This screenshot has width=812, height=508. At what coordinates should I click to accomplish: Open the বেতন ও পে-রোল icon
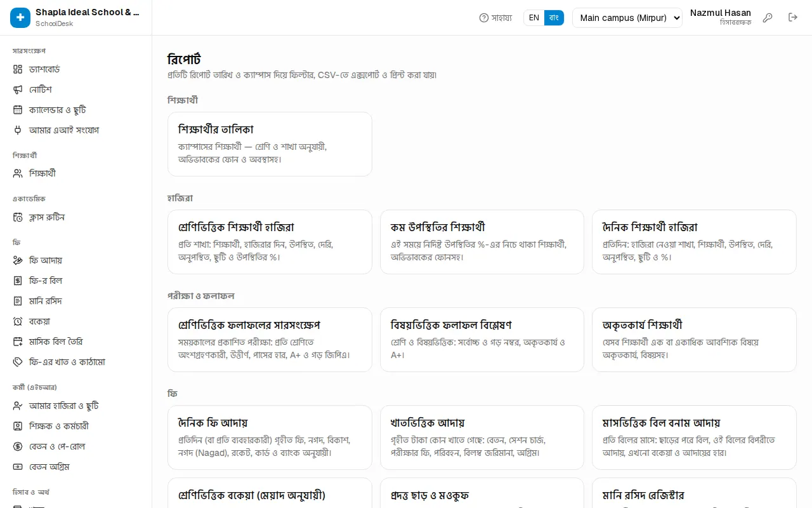point(18,446)
